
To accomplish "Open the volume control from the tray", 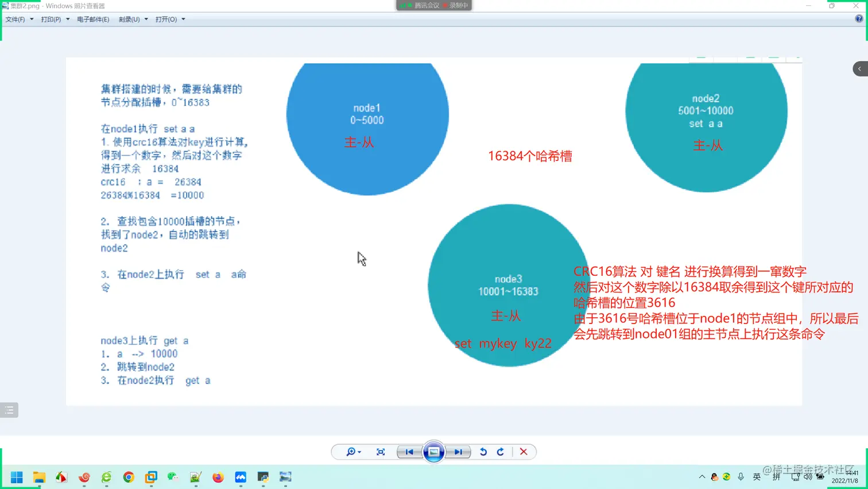I will 808,477.
